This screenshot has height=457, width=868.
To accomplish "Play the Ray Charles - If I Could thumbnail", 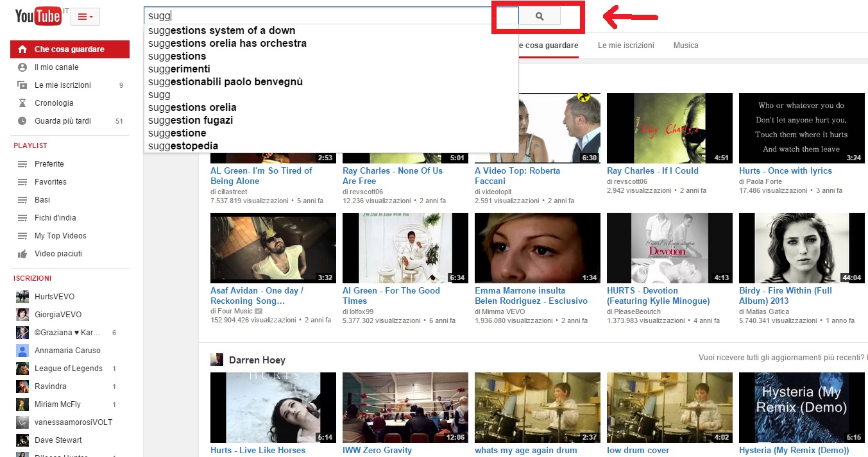I will tap(669, 128).
